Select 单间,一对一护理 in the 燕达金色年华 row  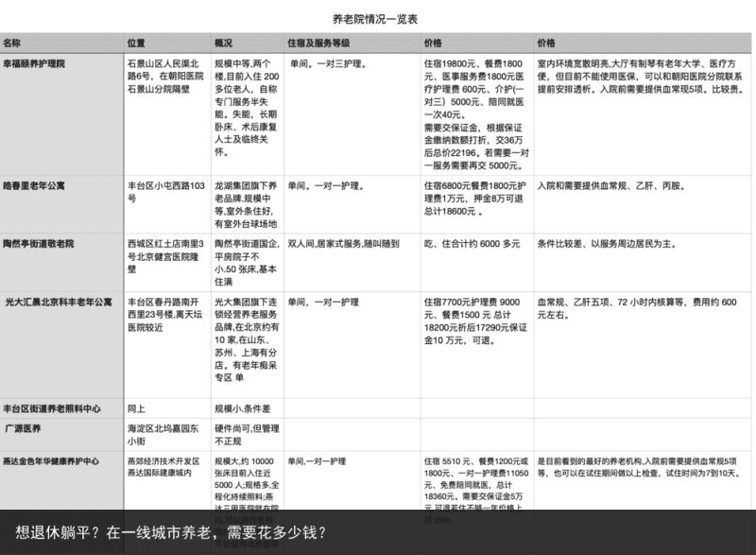pos(317,461)
